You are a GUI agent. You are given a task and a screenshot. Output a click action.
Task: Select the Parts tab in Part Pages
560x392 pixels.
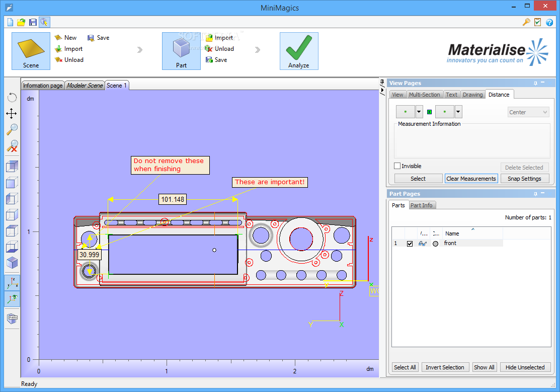coord(398,205)
